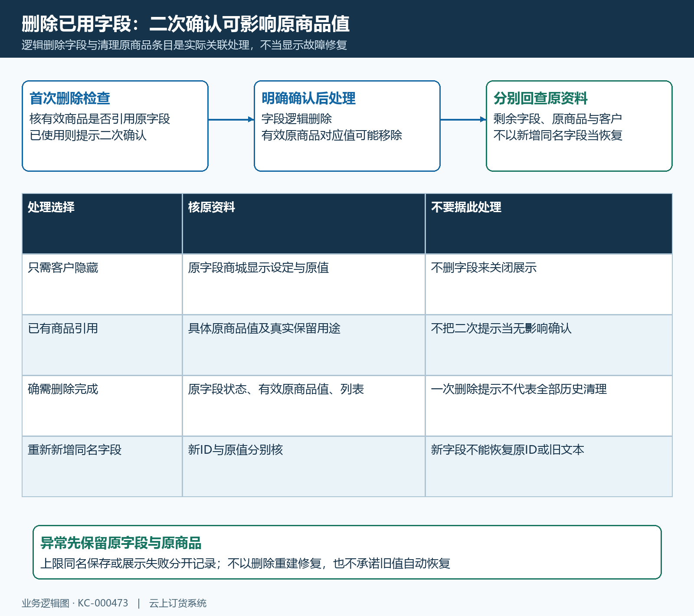The width and height of the screenshot is (694, 616).
Task: Click the heading 异常先保留原字段与原商品
Action: [x=121, y=543]
